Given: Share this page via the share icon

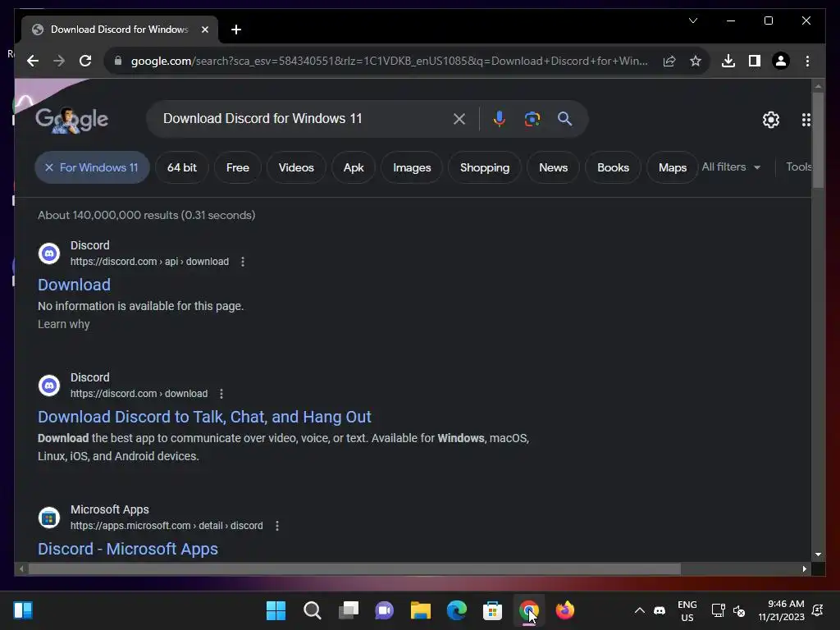Looking at the screenshot, I should [x=669, y=61].
